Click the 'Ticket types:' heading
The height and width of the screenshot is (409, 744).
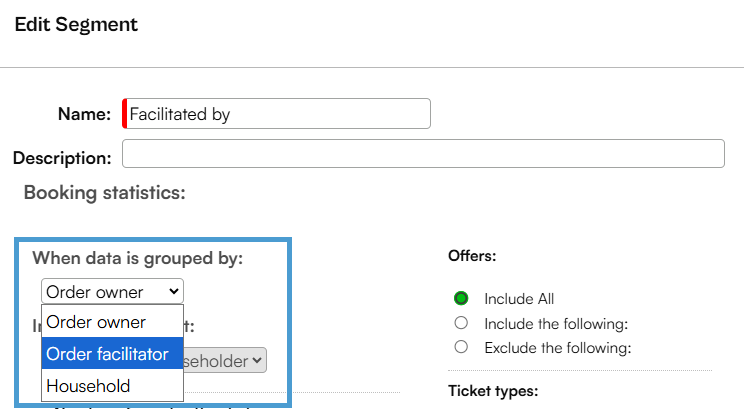[x=493, y=390]
